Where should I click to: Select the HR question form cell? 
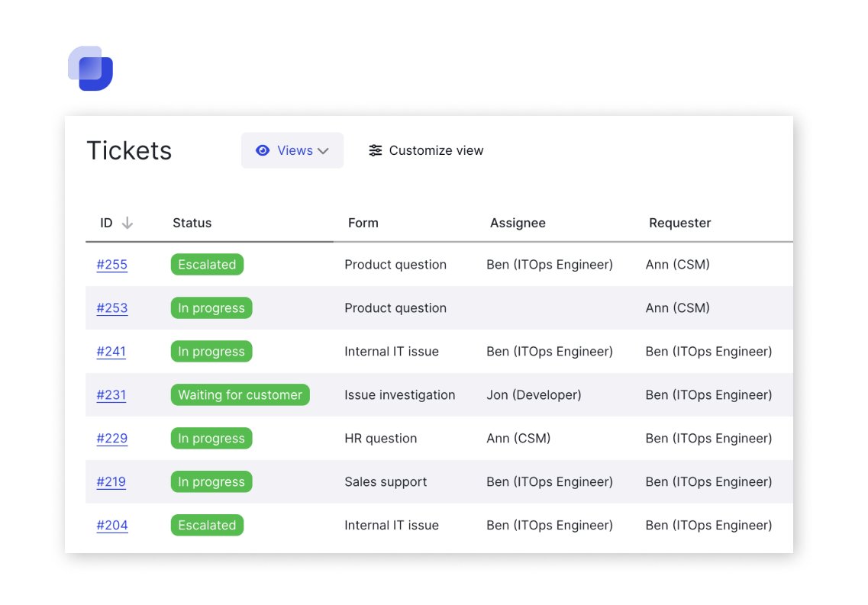pyautogui.click(x=380, y=439)
